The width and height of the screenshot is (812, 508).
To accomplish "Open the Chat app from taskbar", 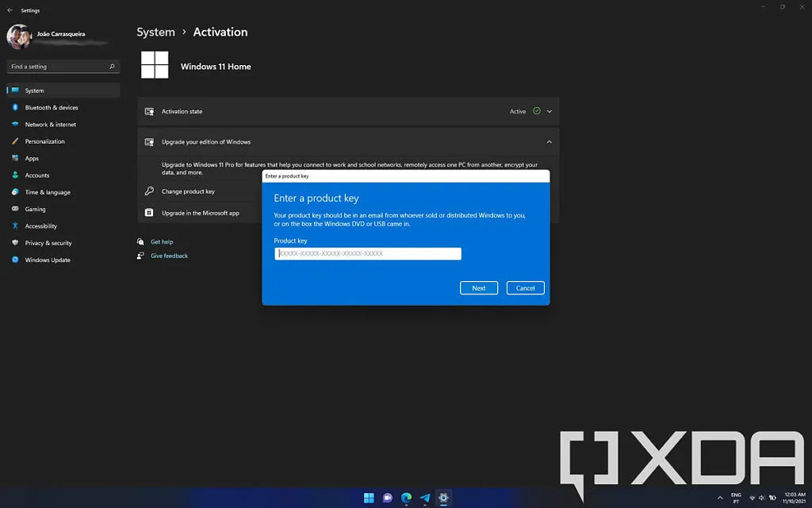I will coord(387,498).
